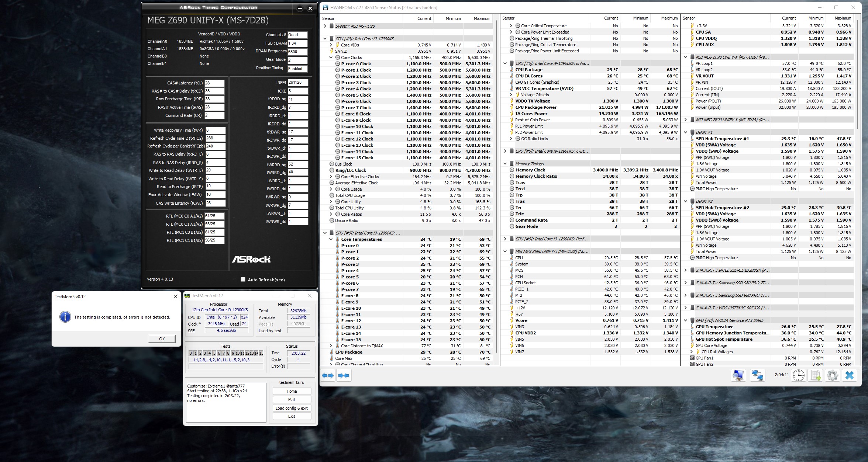Start logging with the log file icon

(x=816, y=375)
